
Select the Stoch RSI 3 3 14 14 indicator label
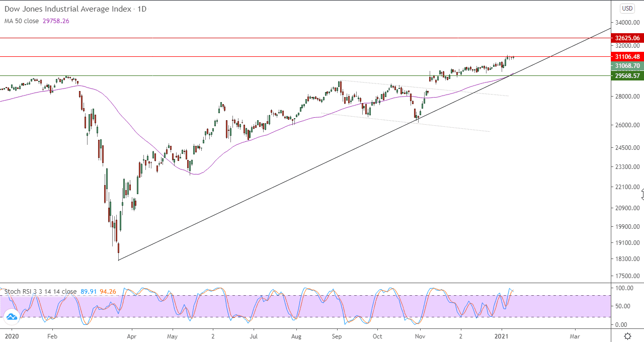(x=41, y=291)
